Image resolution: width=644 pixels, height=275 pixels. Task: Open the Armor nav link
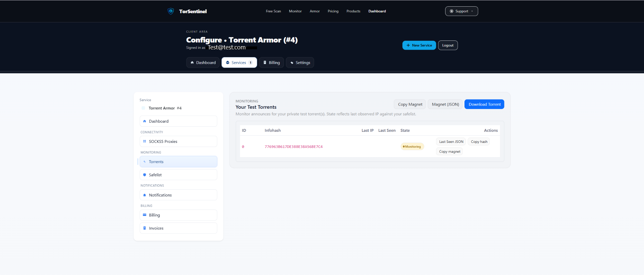[x=314, y=11]
